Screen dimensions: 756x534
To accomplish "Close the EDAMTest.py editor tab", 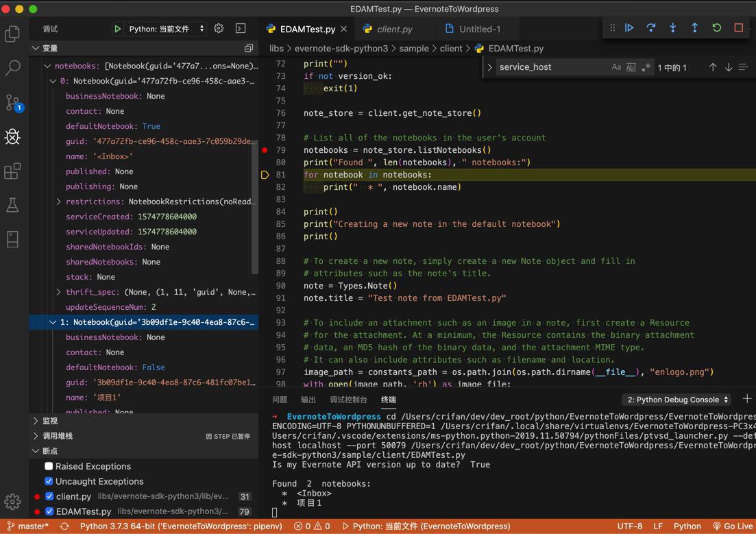I will tap(344, 29).
